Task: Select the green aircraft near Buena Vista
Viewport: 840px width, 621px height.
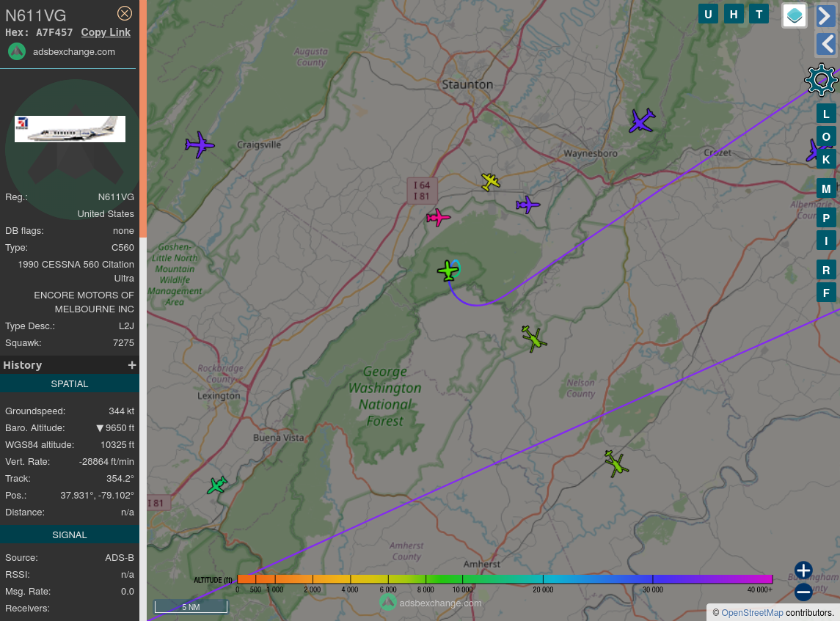Action: pyautogui.click(x=217, y=485)
